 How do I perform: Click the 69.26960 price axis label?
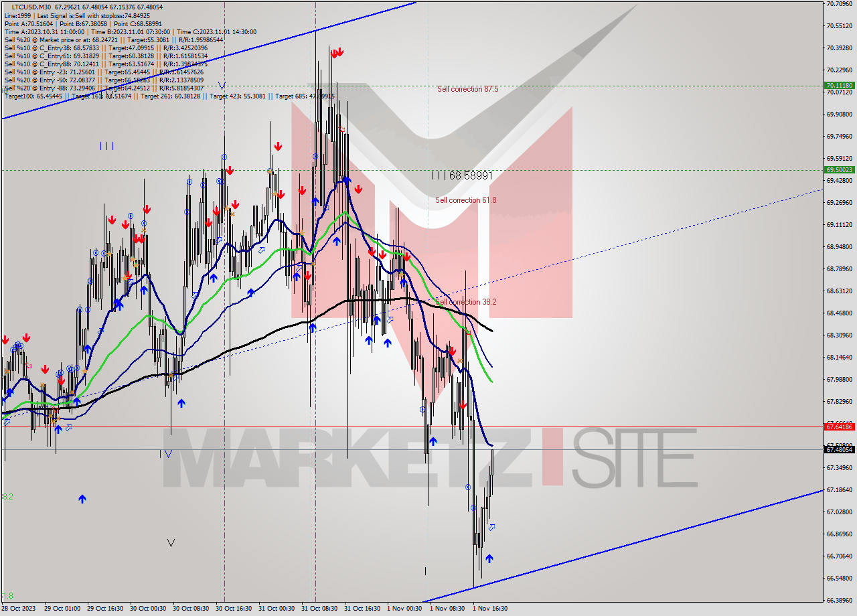[839, 203]
